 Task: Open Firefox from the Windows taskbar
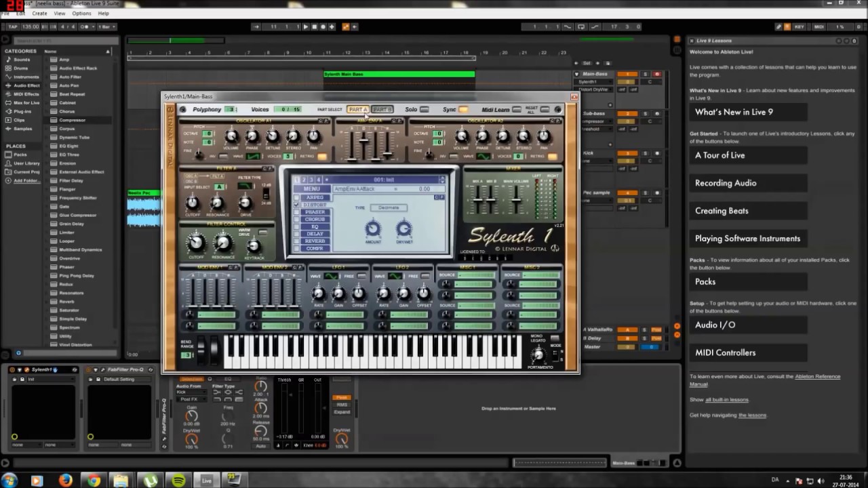coord(66,480)
